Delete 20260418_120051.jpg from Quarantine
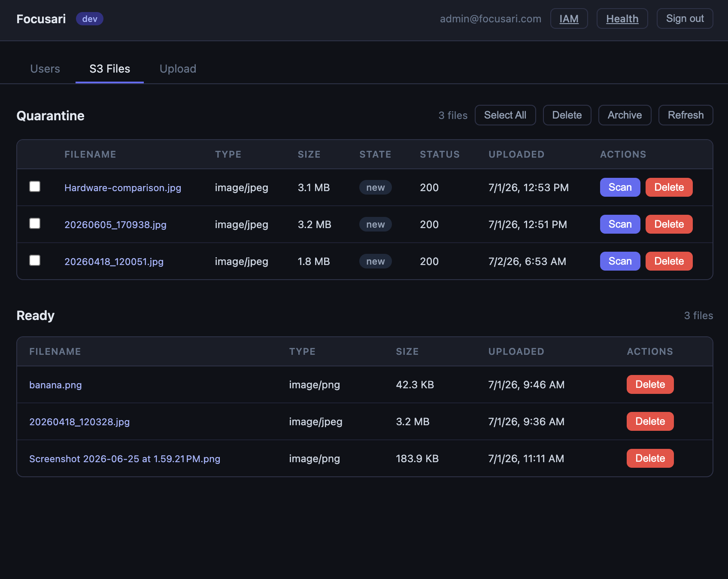The height and width of the screenshot is (579, 728). point(669,261)
